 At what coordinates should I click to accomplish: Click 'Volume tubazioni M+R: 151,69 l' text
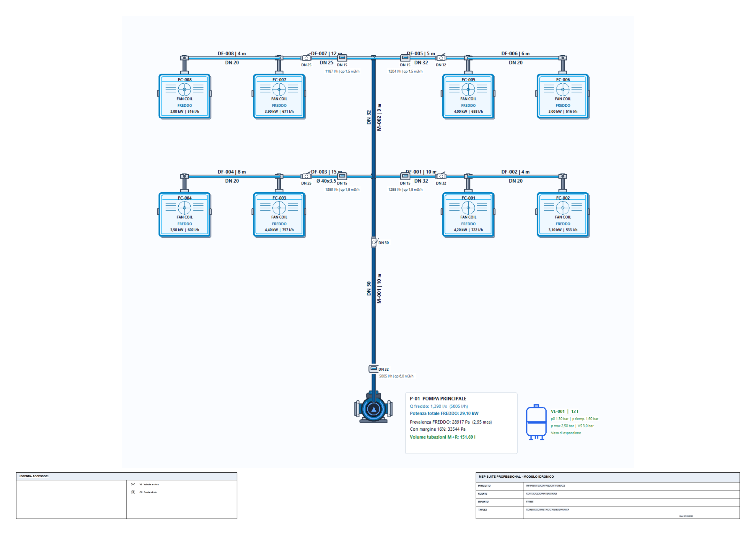443,437
